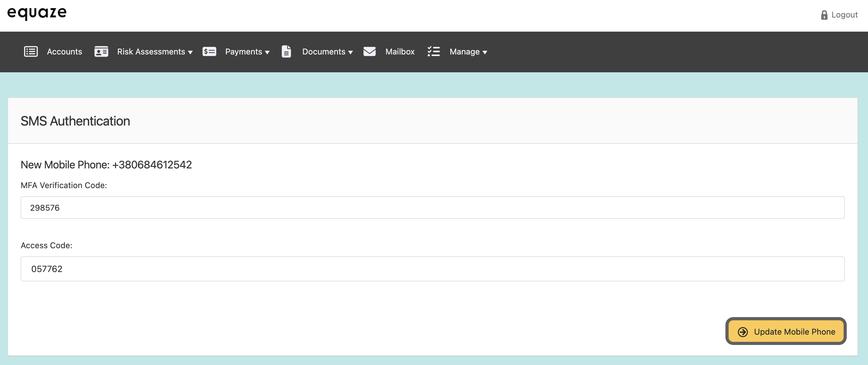The width and height of the screenshot is (868, 365).
Task: Click the arrow circle icon on Update button
Action: click(743, 332)
